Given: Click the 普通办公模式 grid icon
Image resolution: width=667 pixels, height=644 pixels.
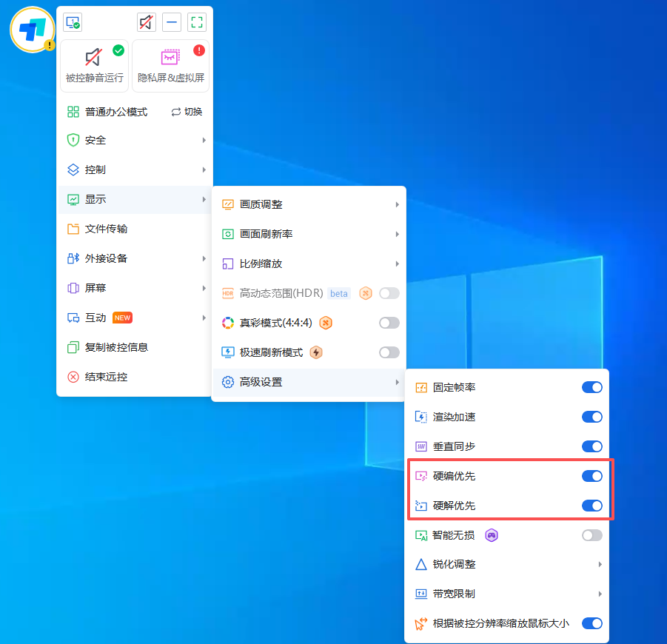Looking at the screenshot, I should 73,112.
